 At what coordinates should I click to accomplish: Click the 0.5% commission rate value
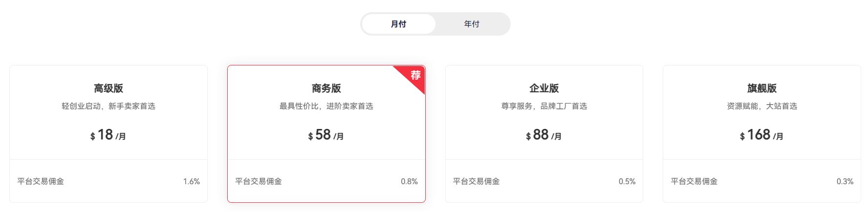pyautogui.click(x=627, y=181)
